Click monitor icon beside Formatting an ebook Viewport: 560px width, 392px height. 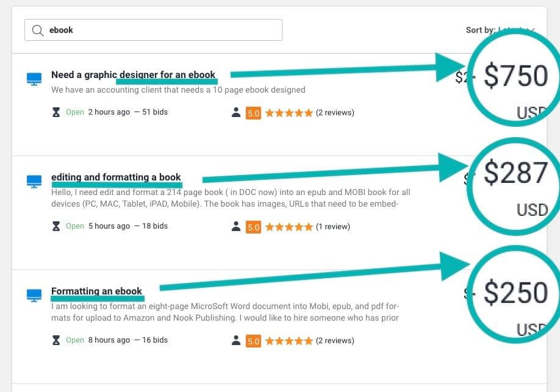coord(34,295)
